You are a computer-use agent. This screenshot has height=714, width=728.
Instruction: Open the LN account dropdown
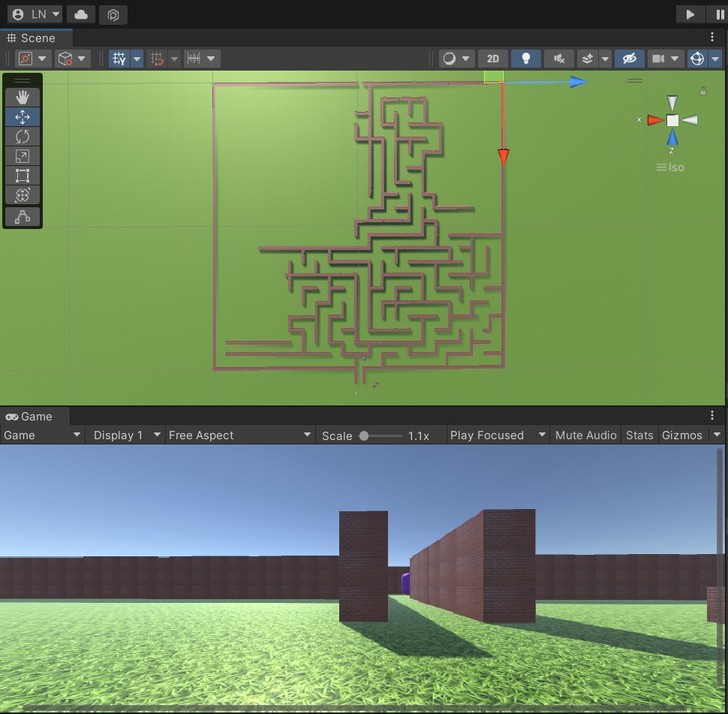[35, 14]
